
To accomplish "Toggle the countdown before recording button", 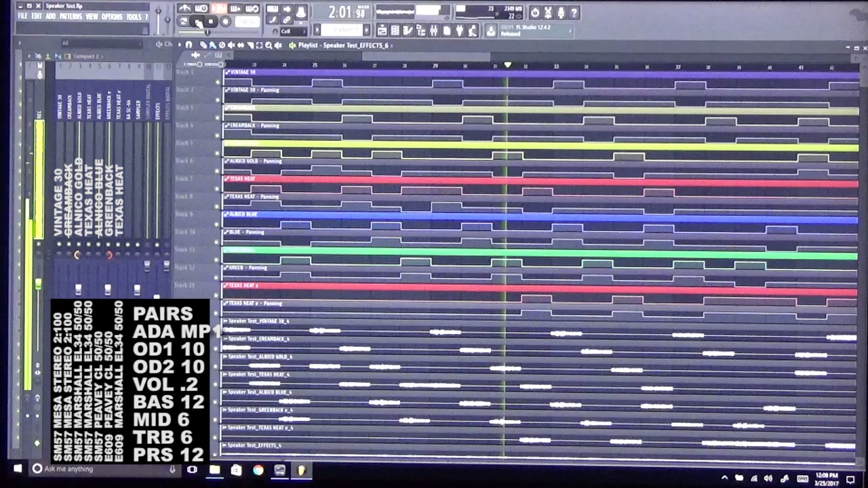I will click(218, 8).
